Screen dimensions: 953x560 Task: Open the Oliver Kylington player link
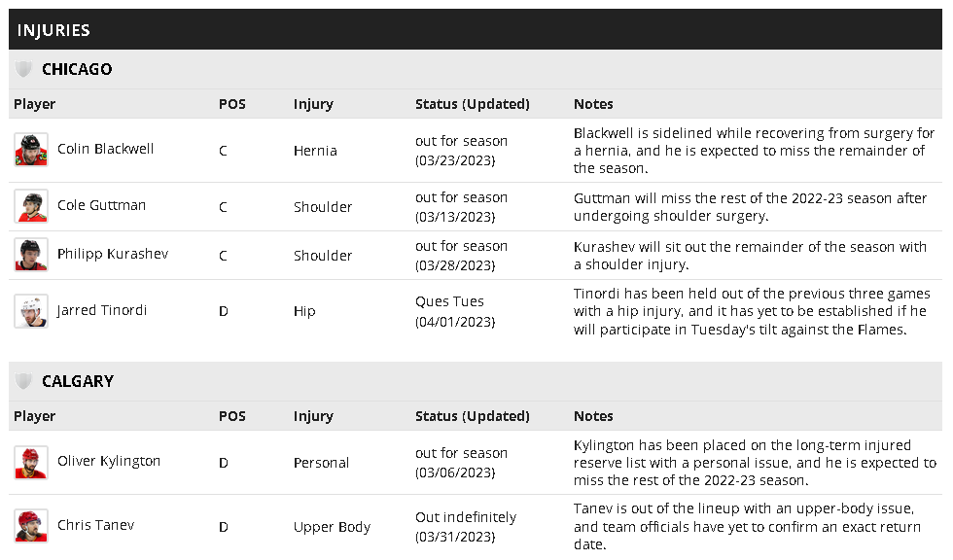(109, 461)
